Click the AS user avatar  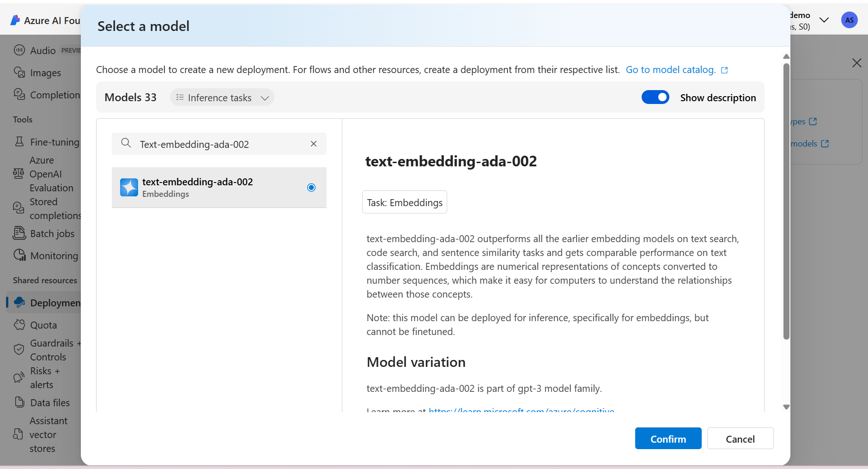[849, 20]
